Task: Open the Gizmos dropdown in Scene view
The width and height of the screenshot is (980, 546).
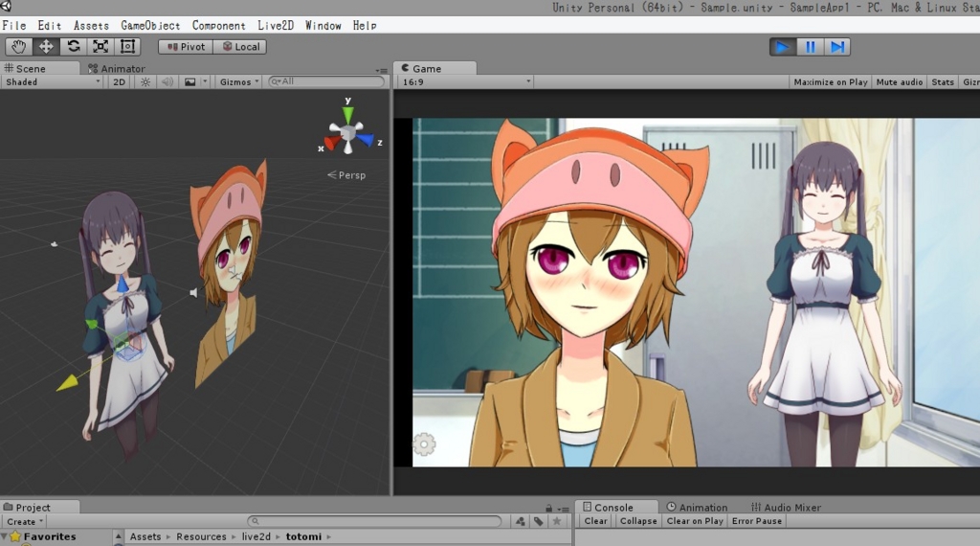Action: point(238,82)
